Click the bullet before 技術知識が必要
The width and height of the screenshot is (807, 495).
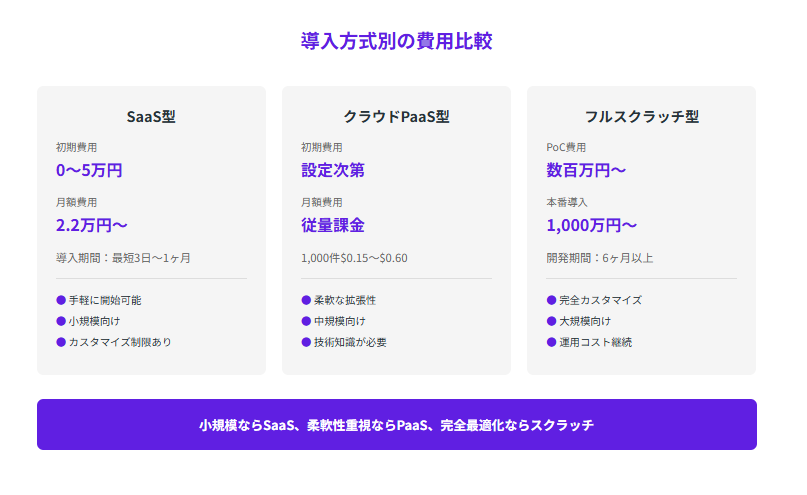306,342
